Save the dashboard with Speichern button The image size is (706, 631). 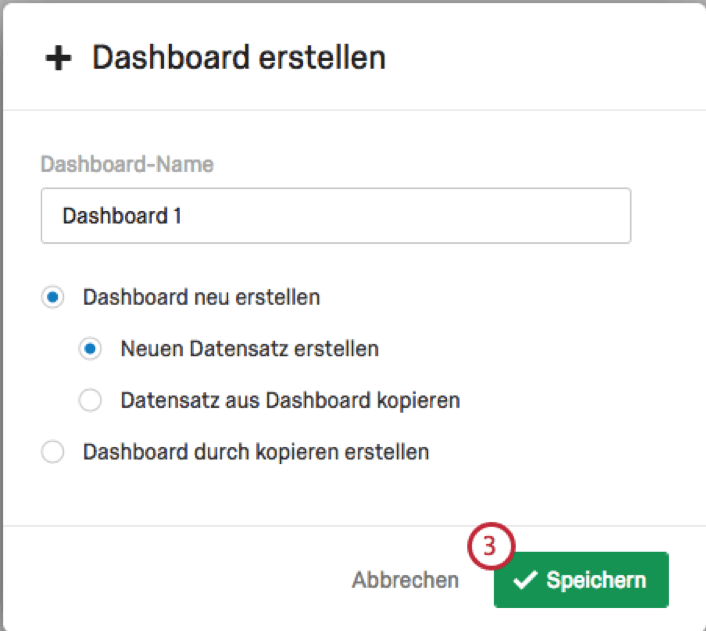581,580
